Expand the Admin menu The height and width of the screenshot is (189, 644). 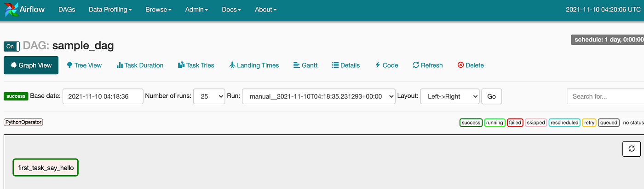pyautogui.click(x=196, y=9)
